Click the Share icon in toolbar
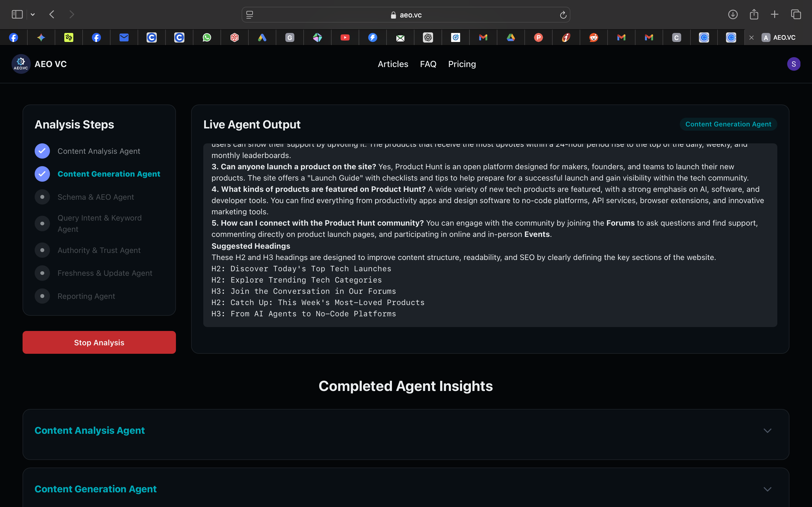Screen dimensions: 812x507 tap(754, 14)
